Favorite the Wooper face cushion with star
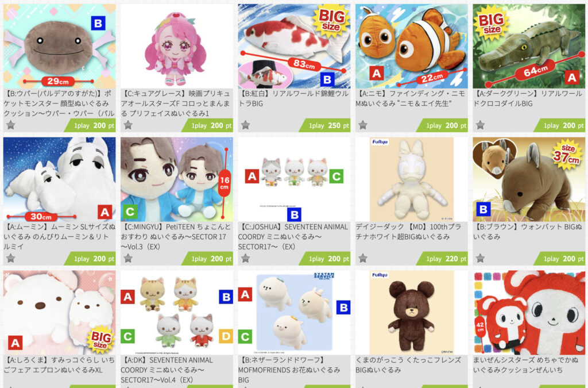This screenshot has height=388, width=588. [10, 125]
